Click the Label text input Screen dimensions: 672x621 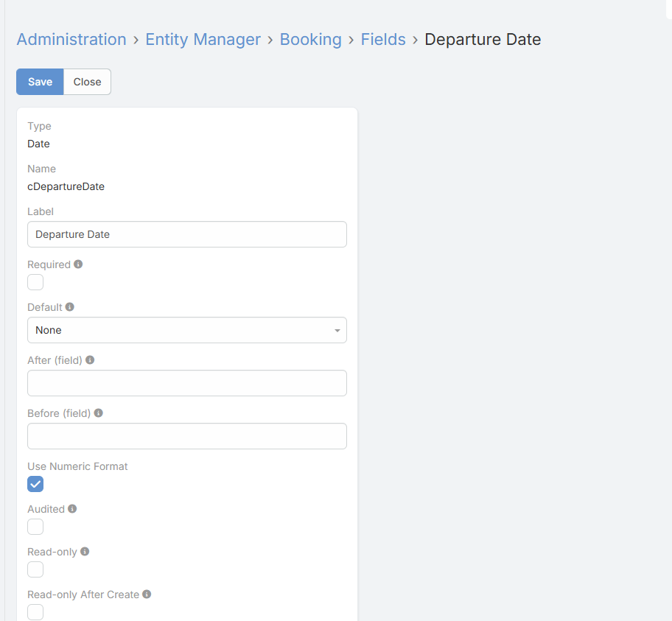187,234
